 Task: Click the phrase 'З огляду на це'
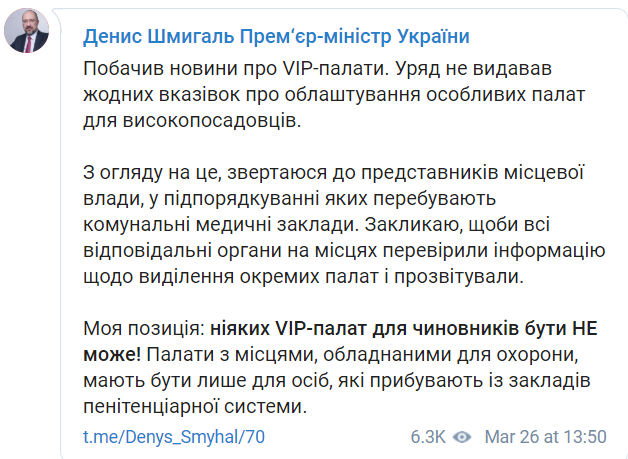(x=150, y=173)
